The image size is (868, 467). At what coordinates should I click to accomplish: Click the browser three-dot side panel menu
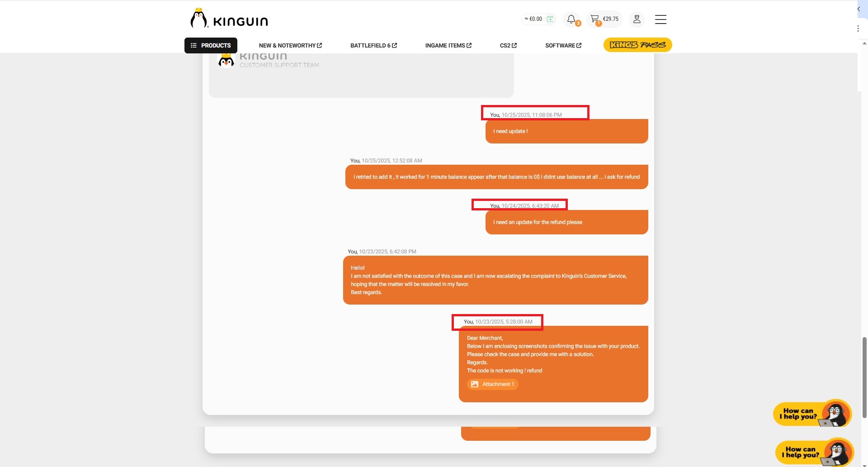tap(858, 29)
